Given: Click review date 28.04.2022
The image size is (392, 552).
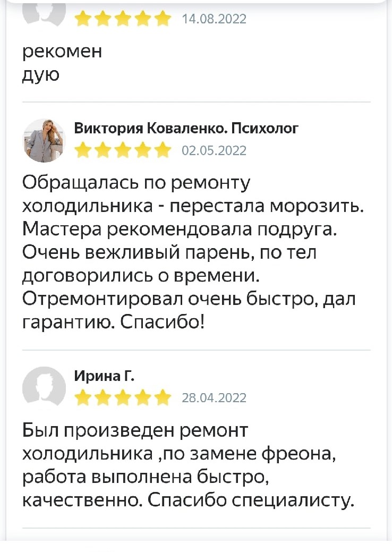Looking at the screenshot, I should (214, 398).
